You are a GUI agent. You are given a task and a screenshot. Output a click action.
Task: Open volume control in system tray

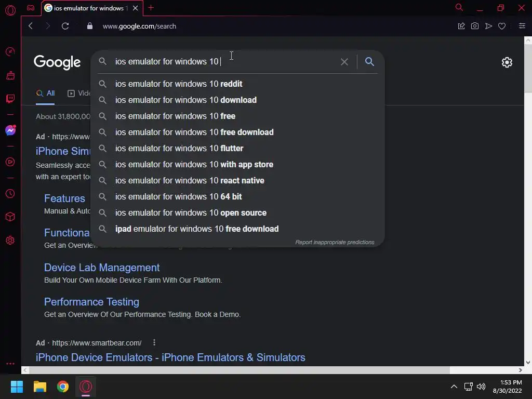481,387
